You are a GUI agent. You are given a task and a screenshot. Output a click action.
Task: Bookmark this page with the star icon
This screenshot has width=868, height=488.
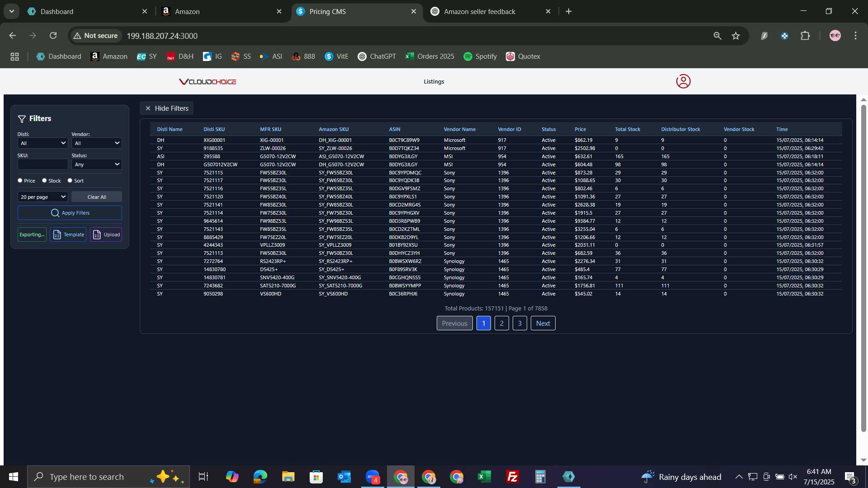pos(736,36)
